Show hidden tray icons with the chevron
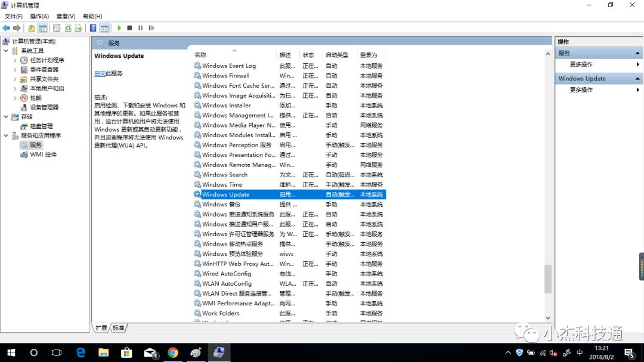This screenshot has height=362, width=644. 508,352
